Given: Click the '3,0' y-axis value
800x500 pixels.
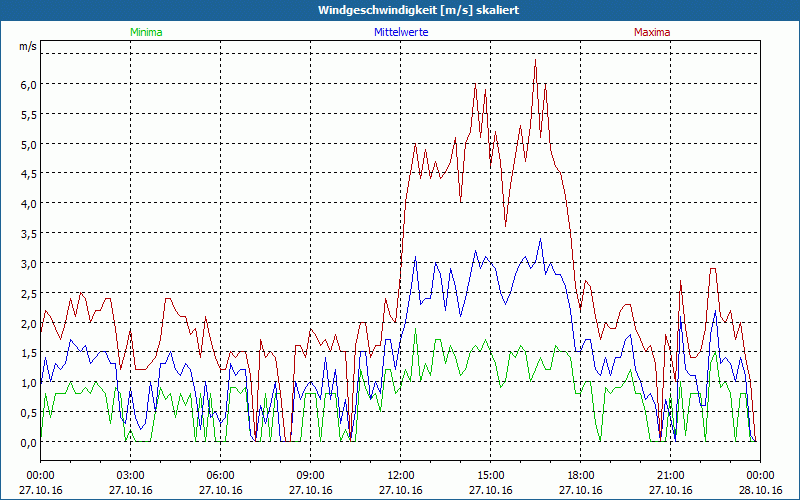Looking at the screenshot, I should click(x=29, y=264).
